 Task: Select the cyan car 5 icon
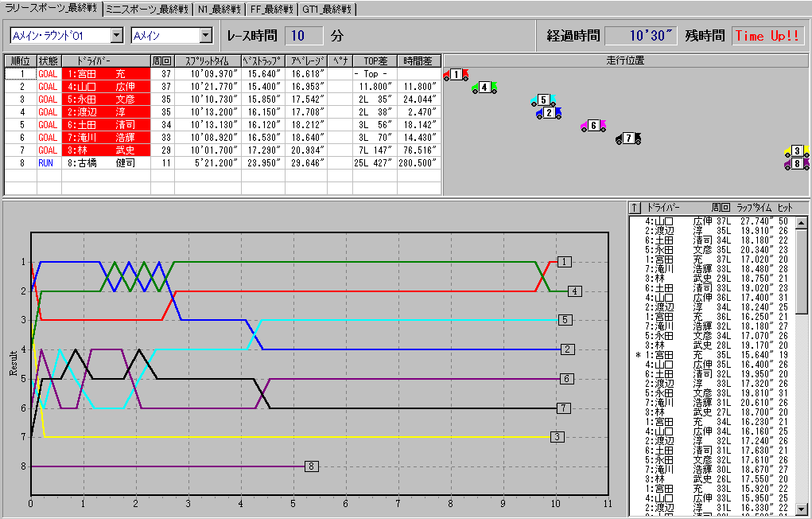click(x=544, y=100)
